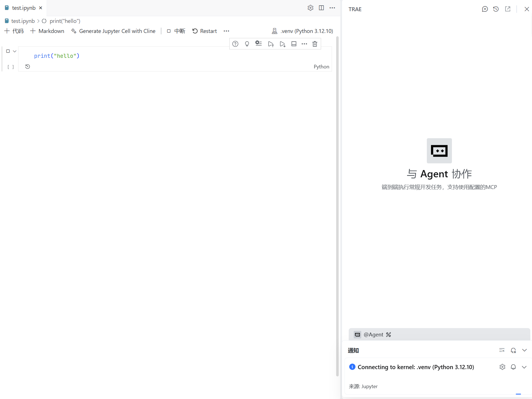
Task: Open editor tab more actions menu
Action: [x=332, y=8]
